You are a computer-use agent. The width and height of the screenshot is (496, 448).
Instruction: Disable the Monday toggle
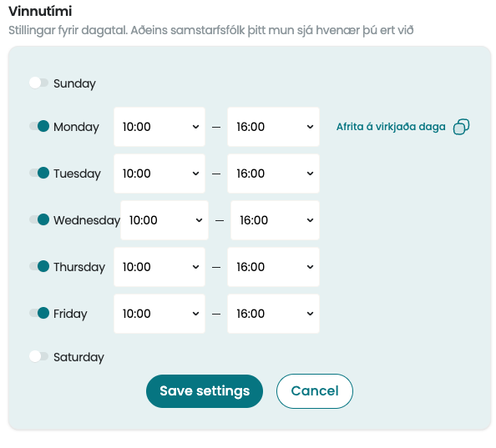coord(39,126)
